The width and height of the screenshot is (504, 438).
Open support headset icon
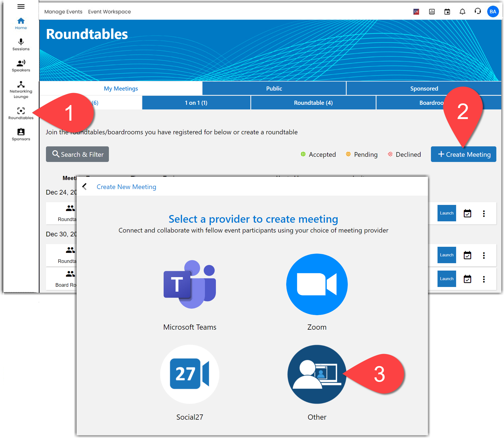coord(477,11)
